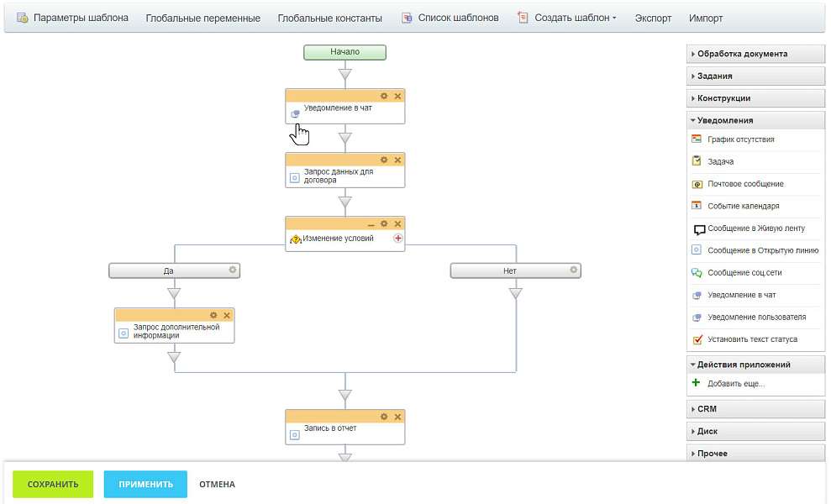Click Добавить еще plus item

(x=735, y=384)
